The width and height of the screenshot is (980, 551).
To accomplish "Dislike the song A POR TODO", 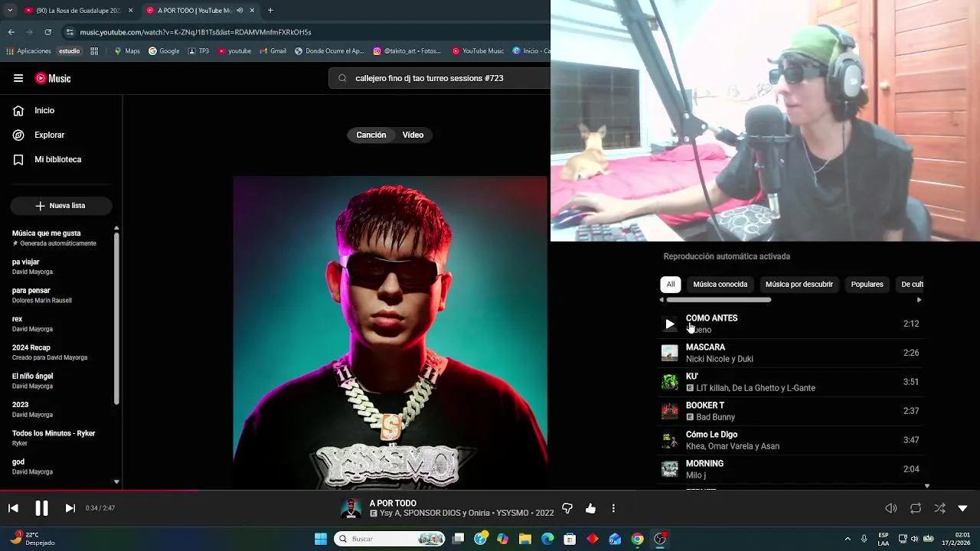I will click(567, 508).
